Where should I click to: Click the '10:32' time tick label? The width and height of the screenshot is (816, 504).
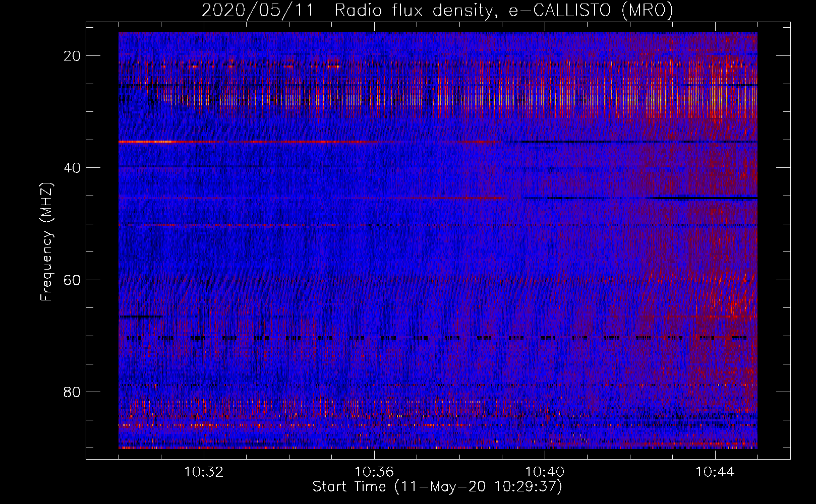pos(204,472)
